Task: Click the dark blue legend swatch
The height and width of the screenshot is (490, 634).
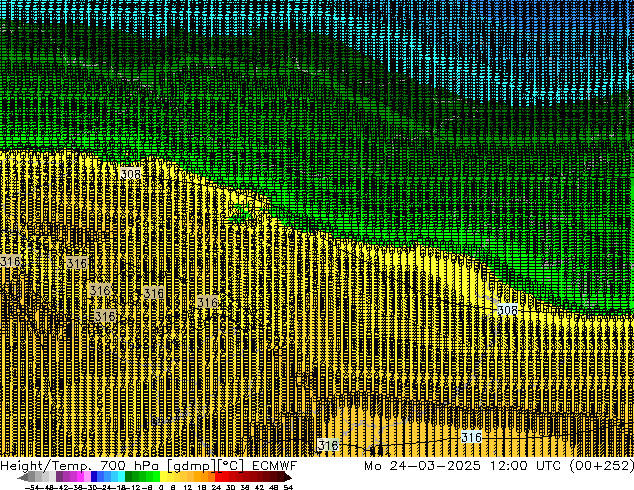Action: (x=94, y=478)
